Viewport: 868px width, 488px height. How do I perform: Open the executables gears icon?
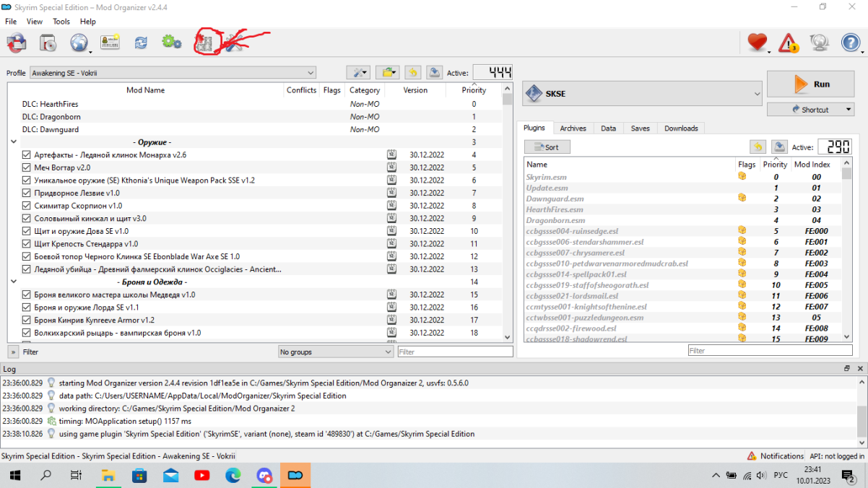(x=172, y=43)
